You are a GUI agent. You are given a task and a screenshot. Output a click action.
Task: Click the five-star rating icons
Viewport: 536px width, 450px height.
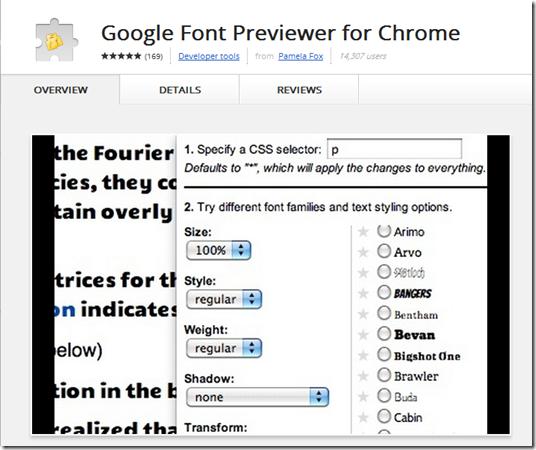coord(121,56)
